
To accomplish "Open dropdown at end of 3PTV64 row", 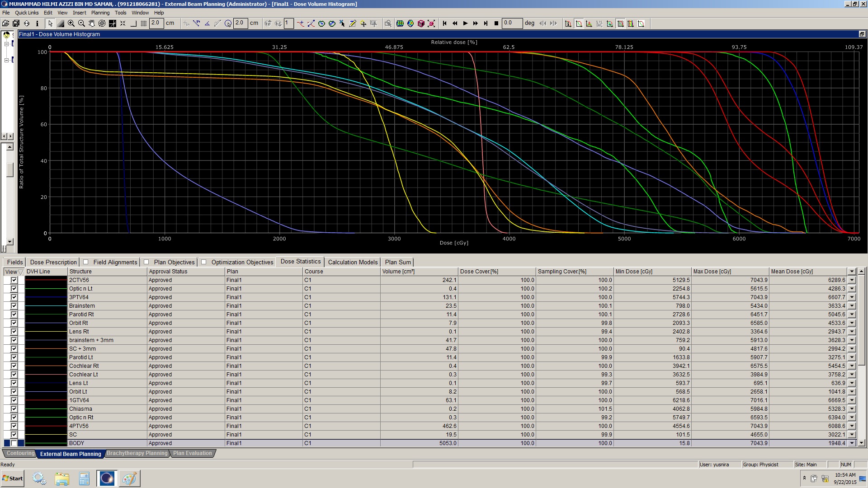I will click(x=852, y=297).
